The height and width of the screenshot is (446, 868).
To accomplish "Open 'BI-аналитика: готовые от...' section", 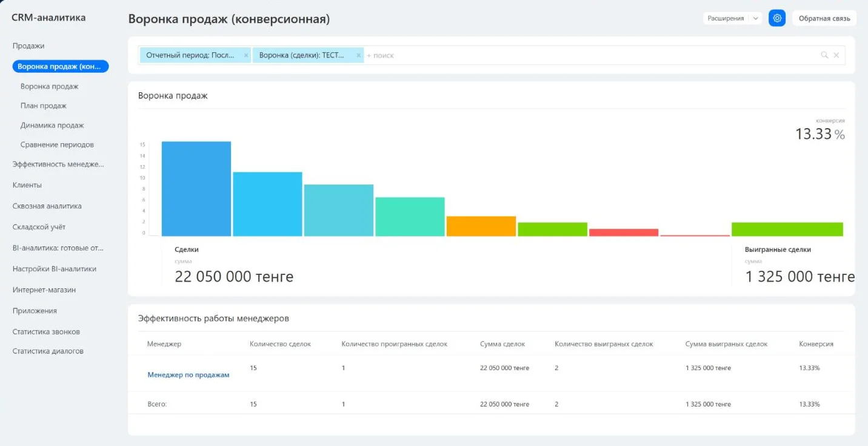I will (58, 248).
